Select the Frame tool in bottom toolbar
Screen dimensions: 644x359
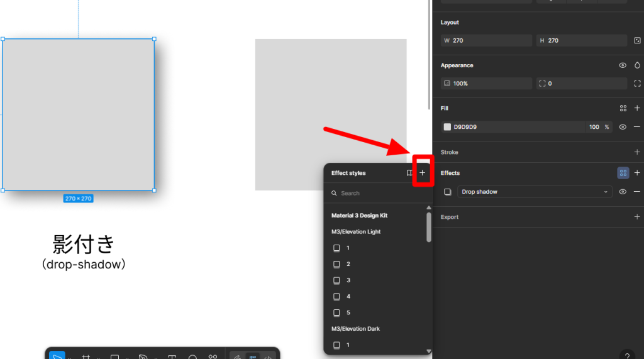pyautogui.click(x=86, y=356)
